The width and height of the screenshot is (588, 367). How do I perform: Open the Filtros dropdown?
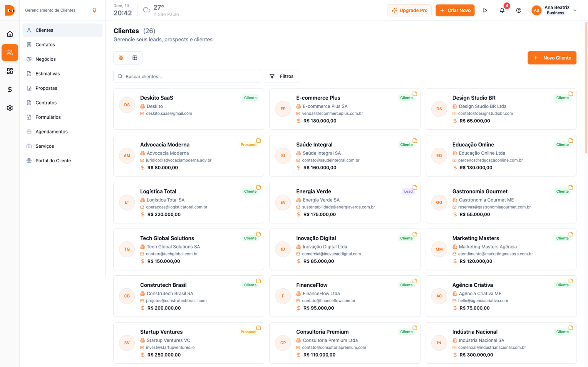tap(281, 76)
